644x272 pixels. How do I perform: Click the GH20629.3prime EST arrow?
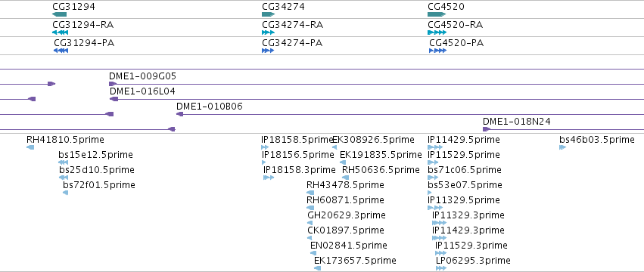point(310,223)
